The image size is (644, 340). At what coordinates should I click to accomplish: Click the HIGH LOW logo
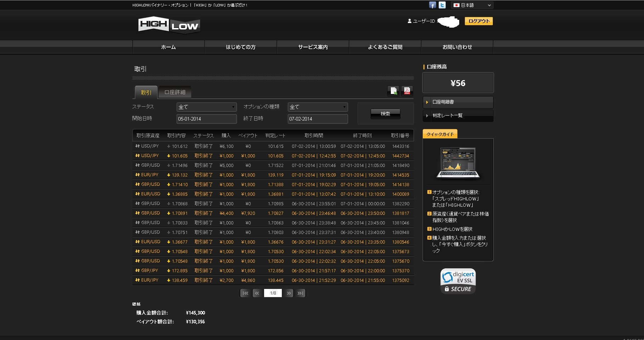click(x=169, y=25)
